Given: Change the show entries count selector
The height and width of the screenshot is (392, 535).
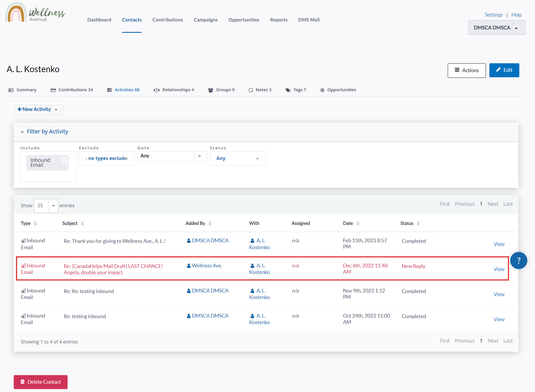Looking at the screenshot, I should tap(46, 206).
